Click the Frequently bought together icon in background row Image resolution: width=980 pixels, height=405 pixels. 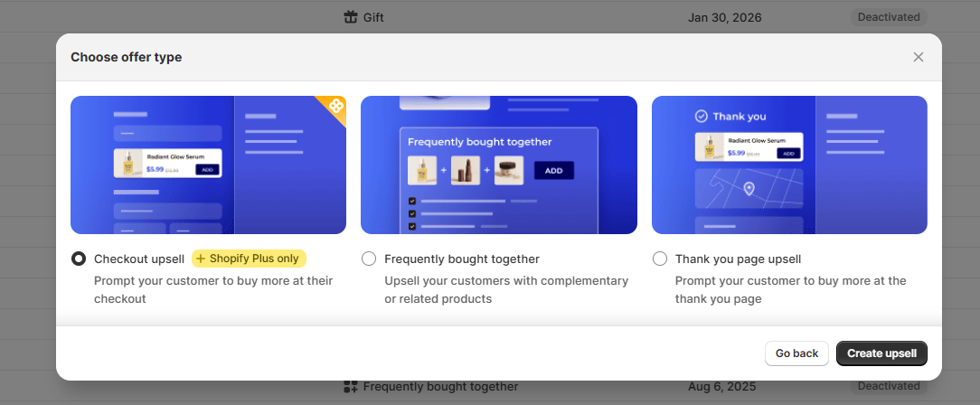coord(352,387)
